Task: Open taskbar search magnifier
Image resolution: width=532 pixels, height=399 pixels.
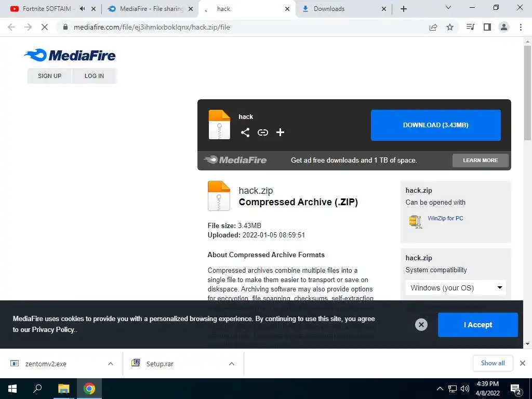Action: click(x=37, y=389)
